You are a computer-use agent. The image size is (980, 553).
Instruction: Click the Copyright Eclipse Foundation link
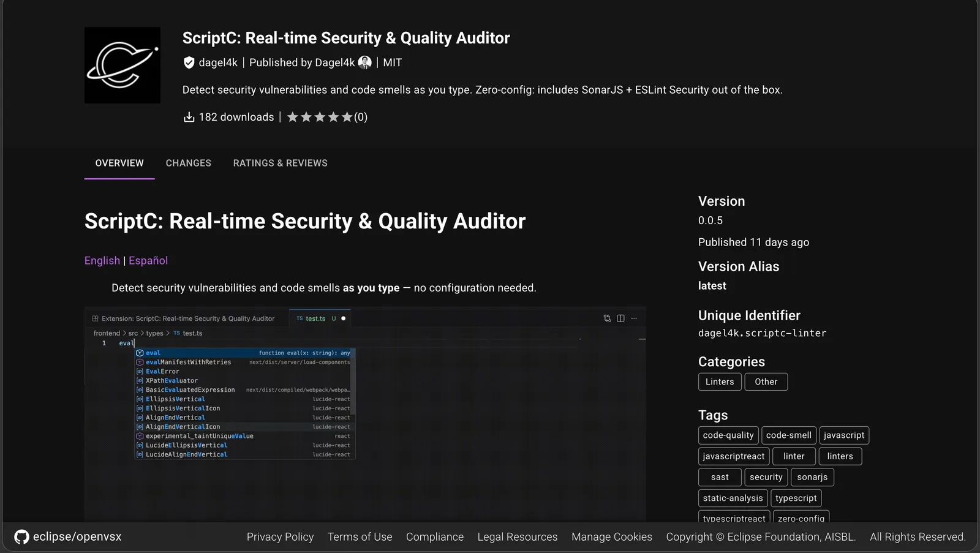pyautogui.click(x=761, y=537)
